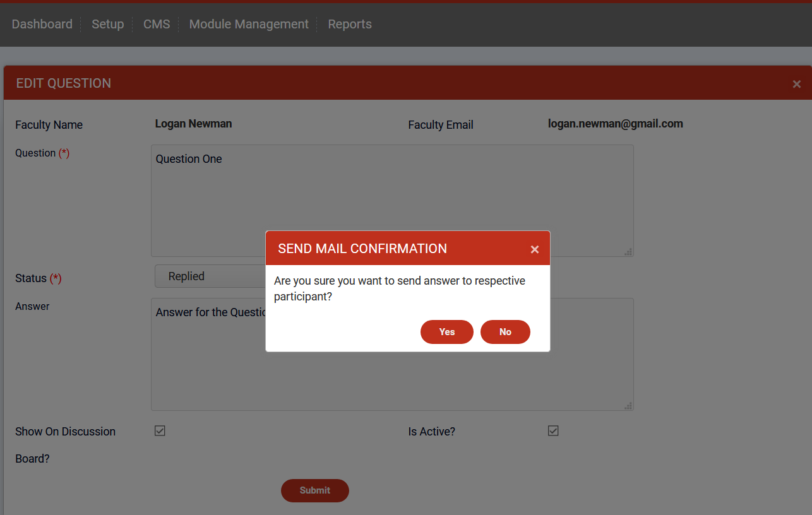Click the Submit button

314,490
